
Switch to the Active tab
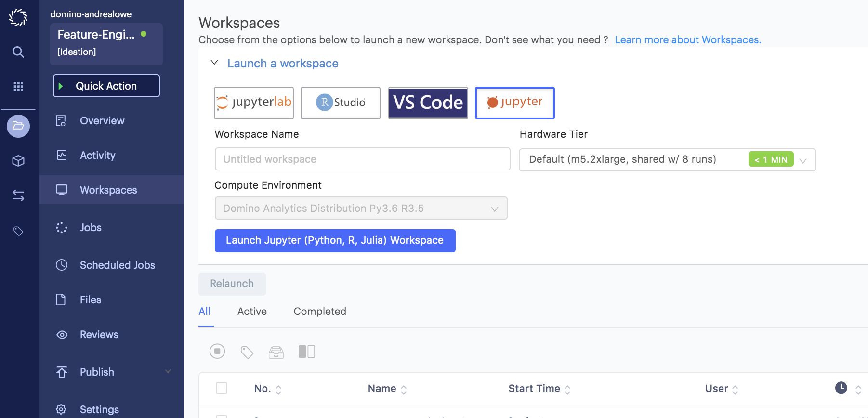[252, 312]
